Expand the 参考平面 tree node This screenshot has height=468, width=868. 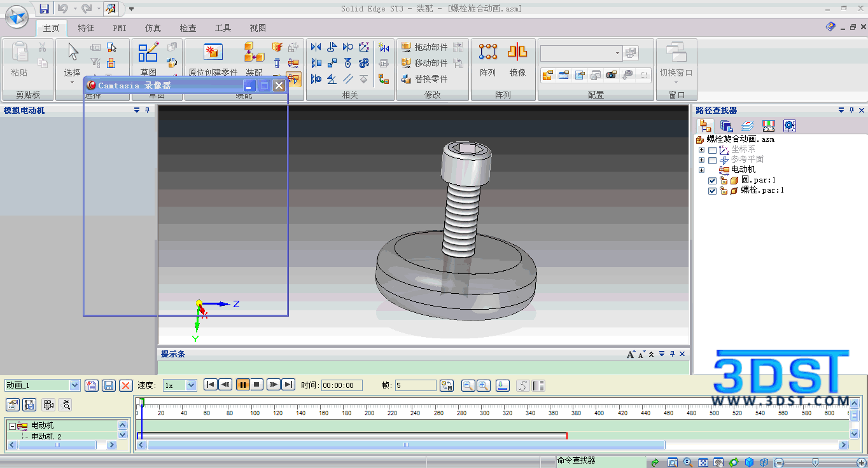tap(701, 160)
